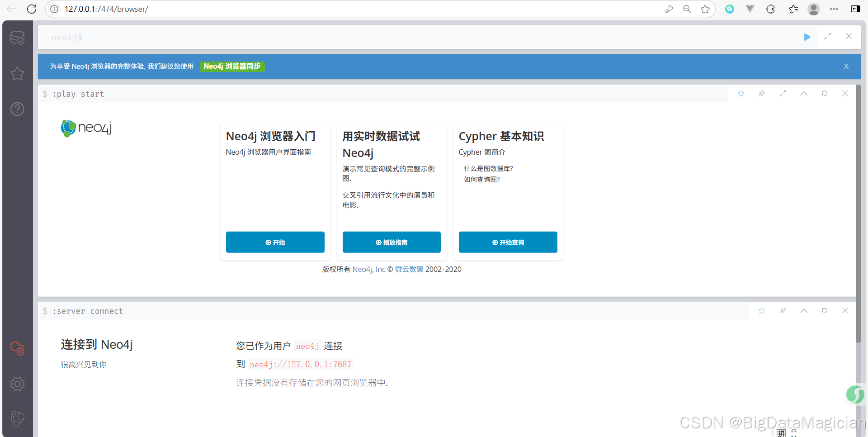The image size is (868, 437).
Task: Click the Cypher 基本知识 card title
Action: point(501,136)
